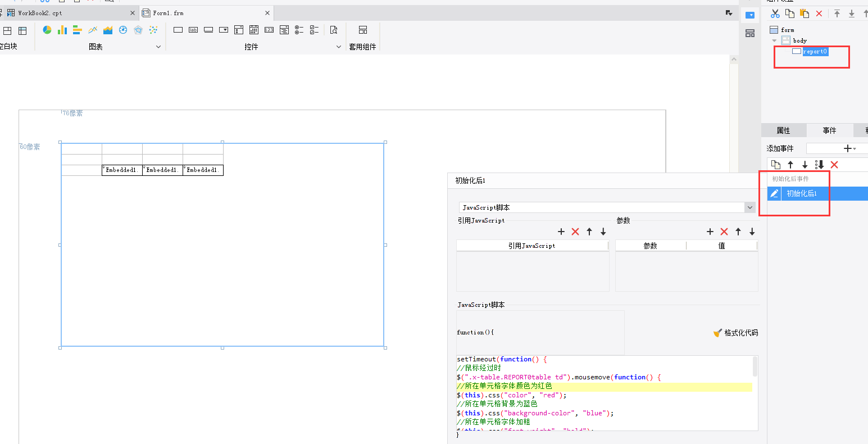This screenshot has height=444, width=868.
Task: Insert a pie chart from the chart toolbar
Action: [x=47, y=30]
